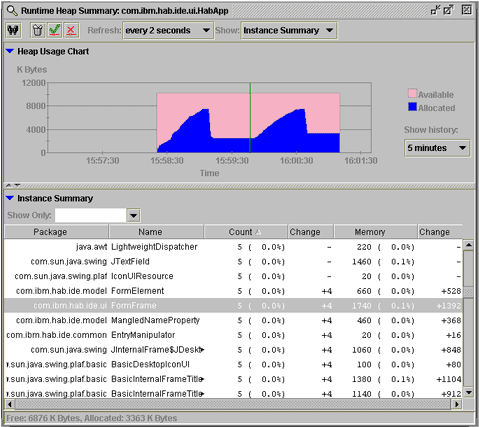Sort table by Count column header

point(245,232)
